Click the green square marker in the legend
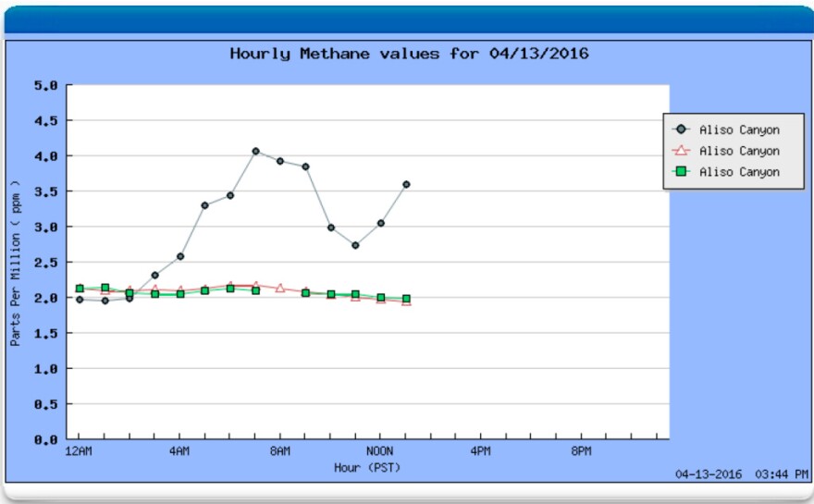Viewport: 814px width, 504px height. coord(681,171)
